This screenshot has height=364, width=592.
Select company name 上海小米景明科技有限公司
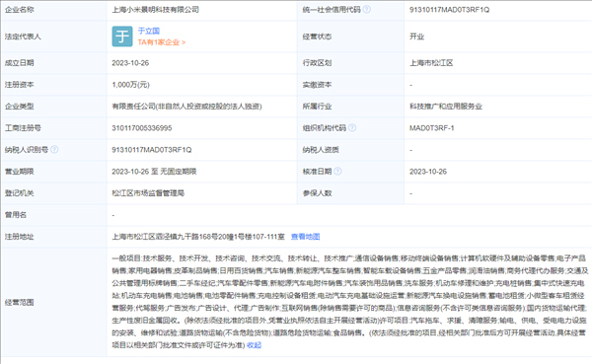click(156, 10)
